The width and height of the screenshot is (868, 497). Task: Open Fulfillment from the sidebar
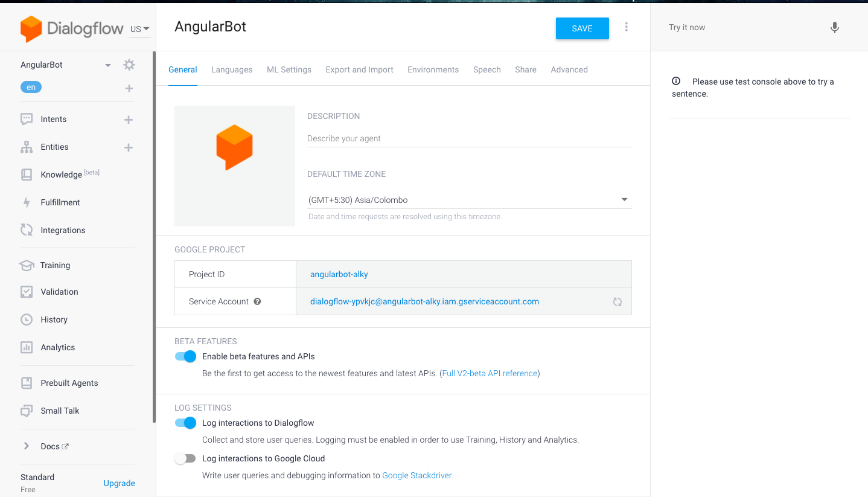point(60,202)
